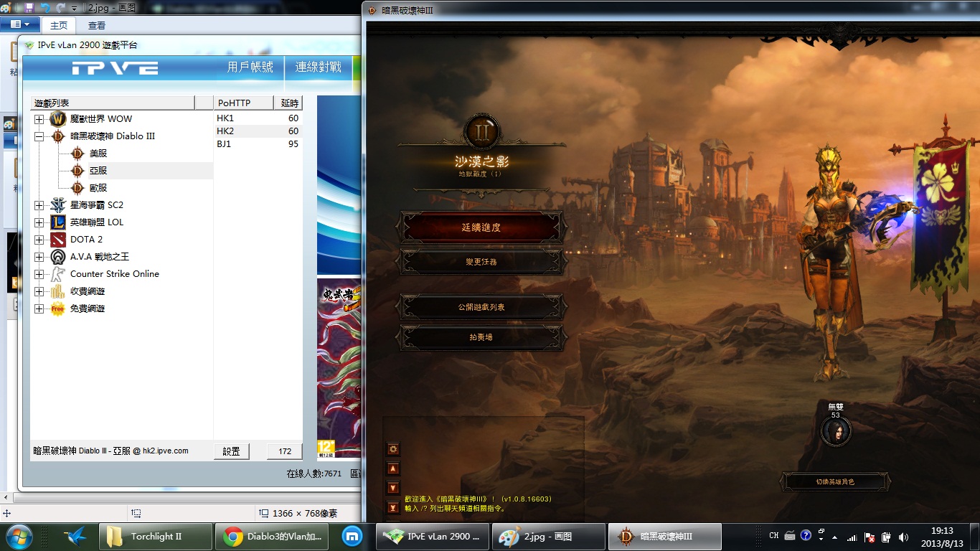Expand the 收費網遊 tree node
This screenshot has height=551, width=980.
(x=39, y=291)
